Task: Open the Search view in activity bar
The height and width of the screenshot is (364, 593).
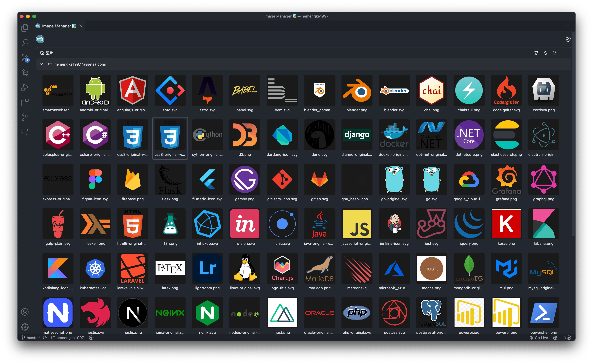Action: point(25,43)
